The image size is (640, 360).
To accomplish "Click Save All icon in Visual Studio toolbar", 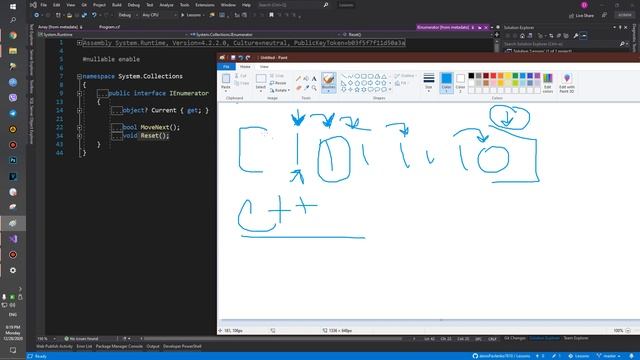I will (x=84, y=15).
